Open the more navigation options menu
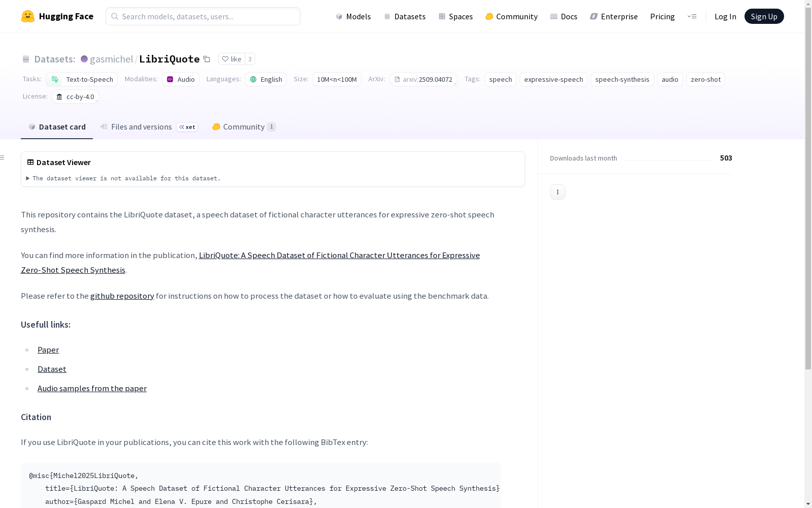Screen dimensions: 812x508 [692, 16]
